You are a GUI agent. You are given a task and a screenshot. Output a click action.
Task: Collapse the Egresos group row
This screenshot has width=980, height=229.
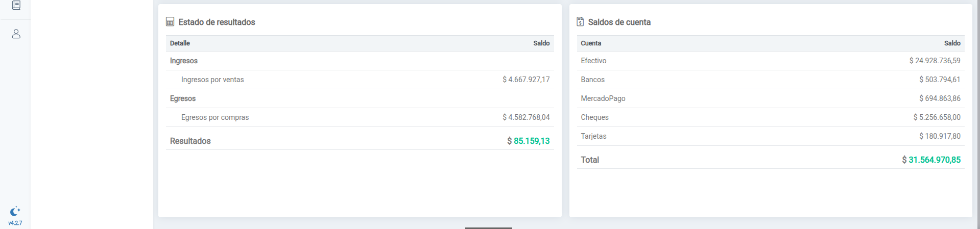(x=183, y=98)
